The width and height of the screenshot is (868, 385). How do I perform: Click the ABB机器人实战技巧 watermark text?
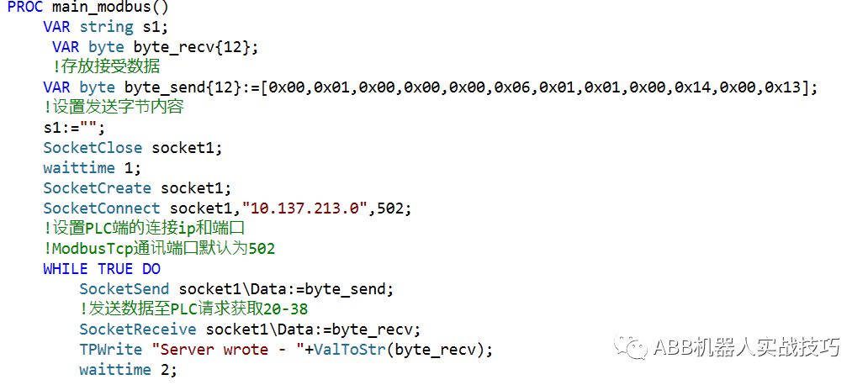tap(747, 347)
